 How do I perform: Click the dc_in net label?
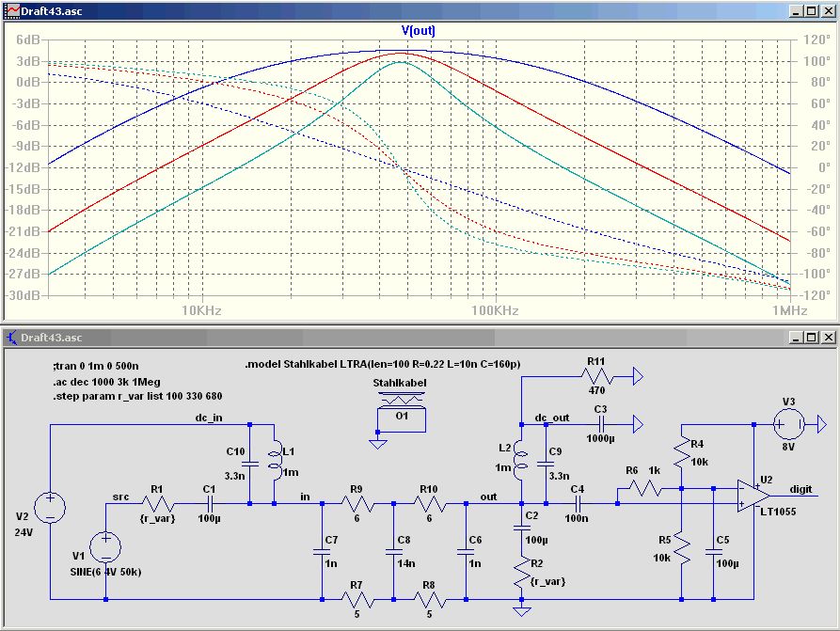212,417
